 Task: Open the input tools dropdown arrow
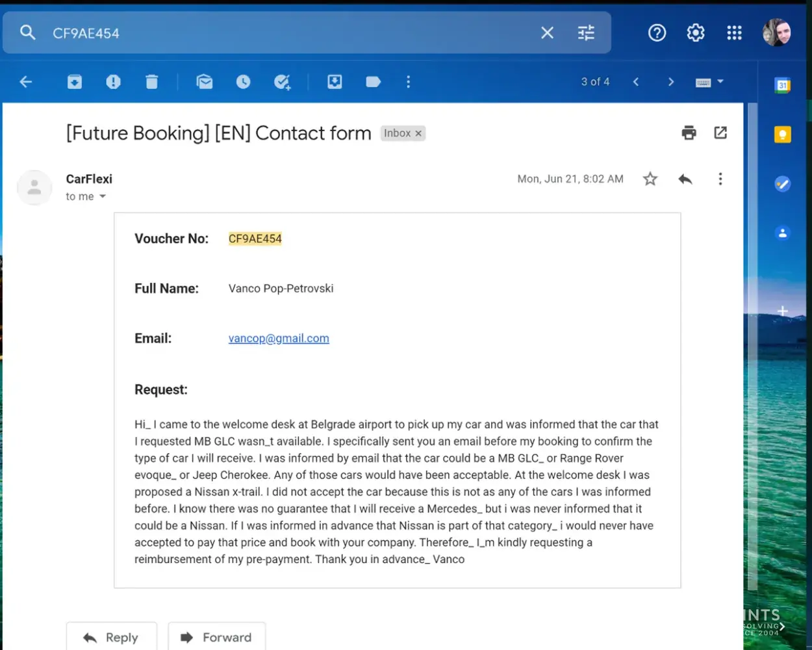(720, 82)
